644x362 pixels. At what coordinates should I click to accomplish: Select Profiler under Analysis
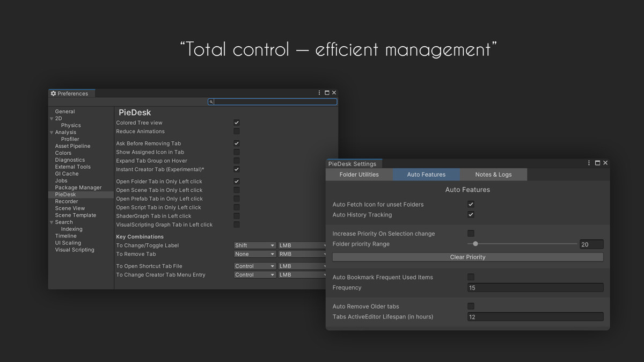[70, 139]
